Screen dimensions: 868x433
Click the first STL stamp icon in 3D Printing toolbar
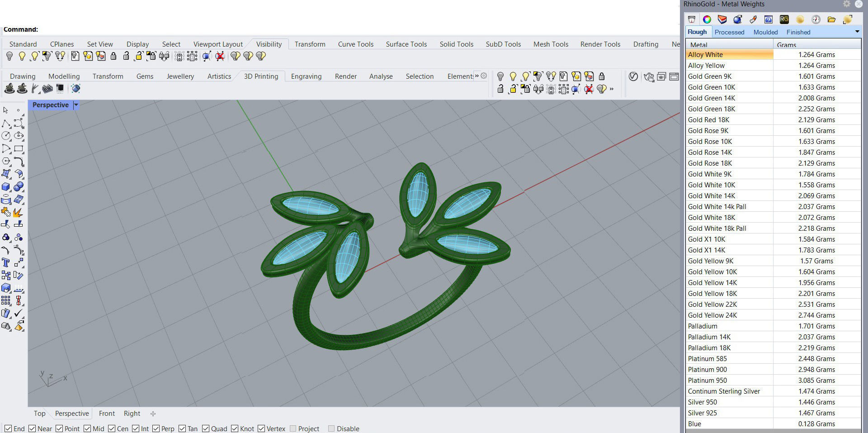[x=9, y=88]
